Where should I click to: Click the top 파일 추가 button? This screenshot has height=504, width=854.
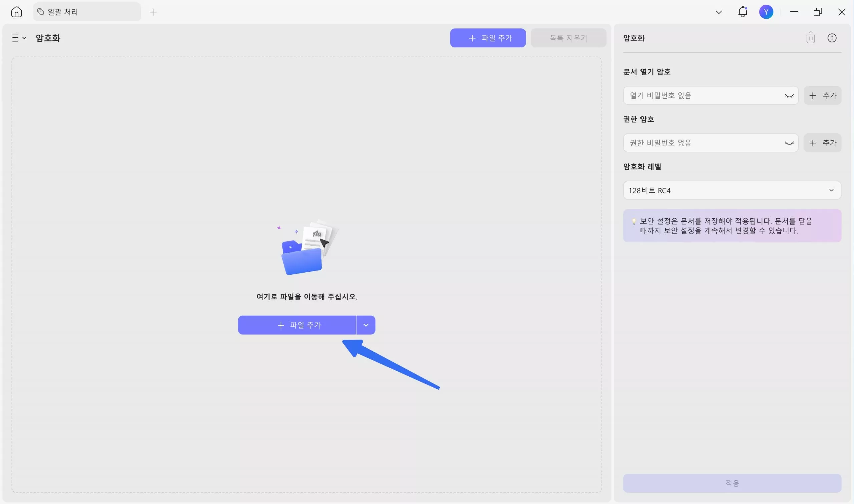point(488,38)
